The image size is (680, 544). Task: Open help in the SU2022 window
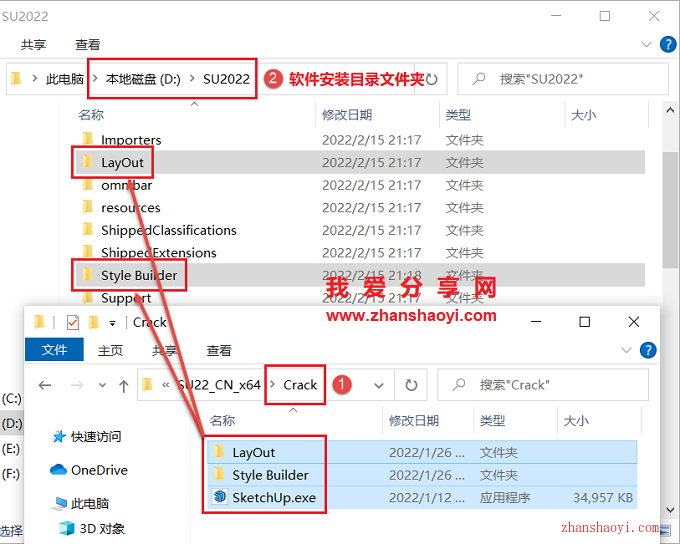[x=668, y=44]
